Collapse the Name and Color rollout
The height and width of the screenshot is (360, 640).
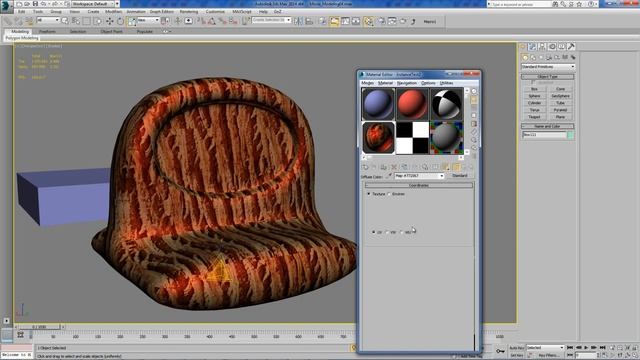[x=548, y=127]
